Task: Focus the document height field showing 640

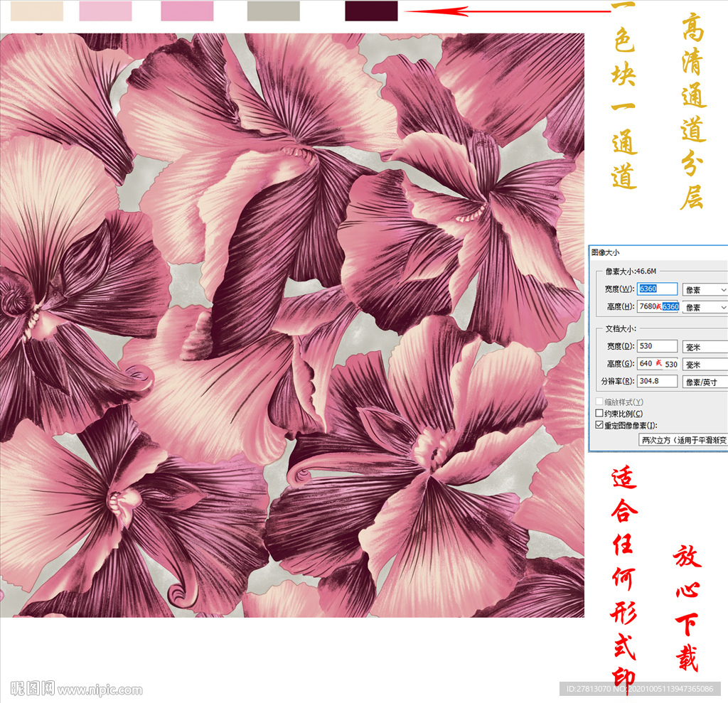Action: coord(657,363)
